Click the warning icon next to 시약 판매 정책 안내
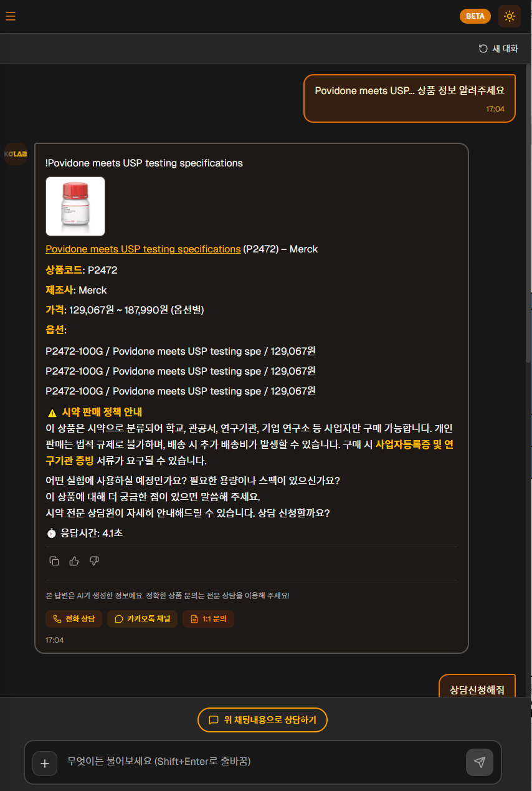The width and height of the screenshot is (532, 791). pos(52,413)
